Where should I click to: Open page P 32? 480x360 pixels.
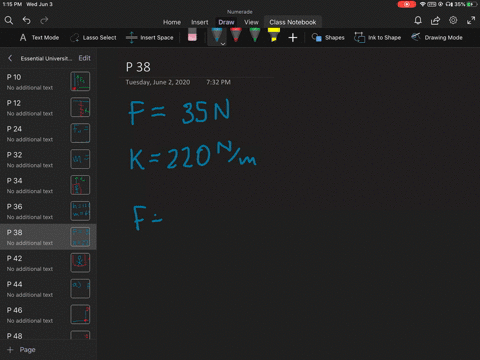48,159
